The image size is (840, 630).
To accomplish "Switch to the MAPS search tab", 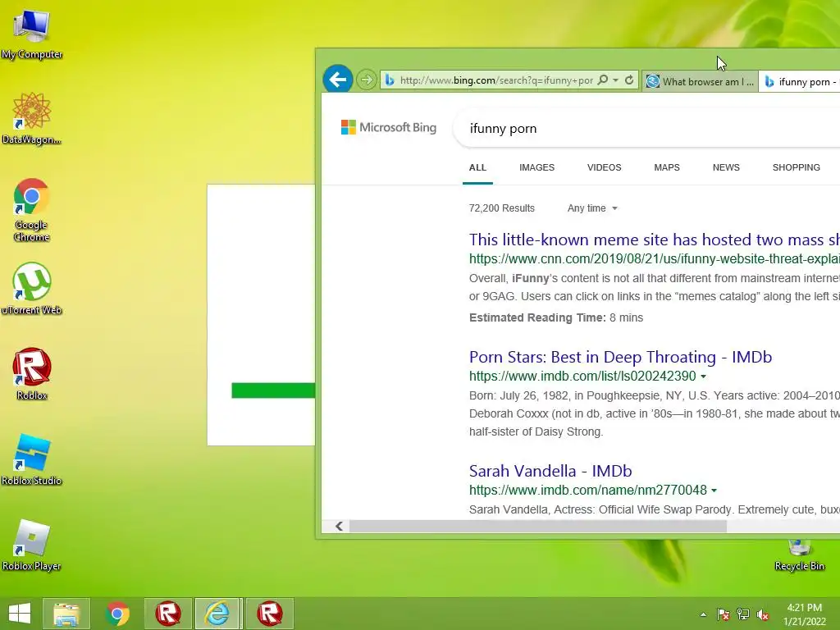I will tap(667, 167).
